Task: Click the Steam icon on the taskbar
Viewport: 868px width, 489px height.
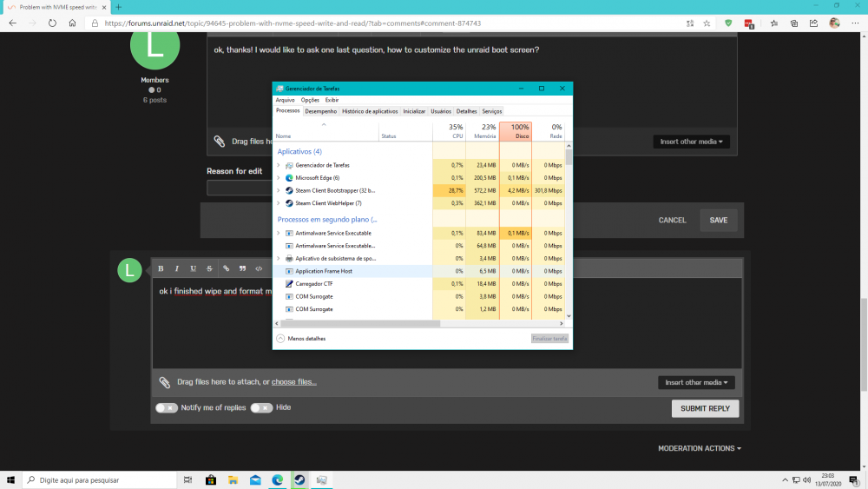Action: [x=299, y=480]
